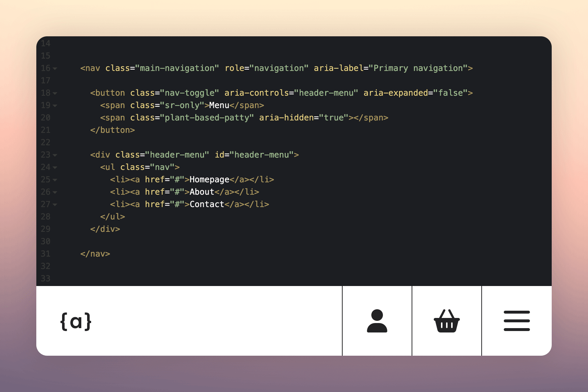Open the shopping basket icon
This screenshot has height=392, width=588.
point(447,321)
